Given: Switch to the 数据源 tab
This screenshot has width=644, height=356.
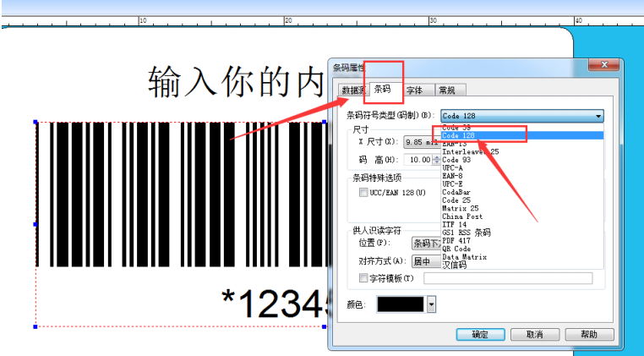Looking at the screenshot, I should (352, 90).
